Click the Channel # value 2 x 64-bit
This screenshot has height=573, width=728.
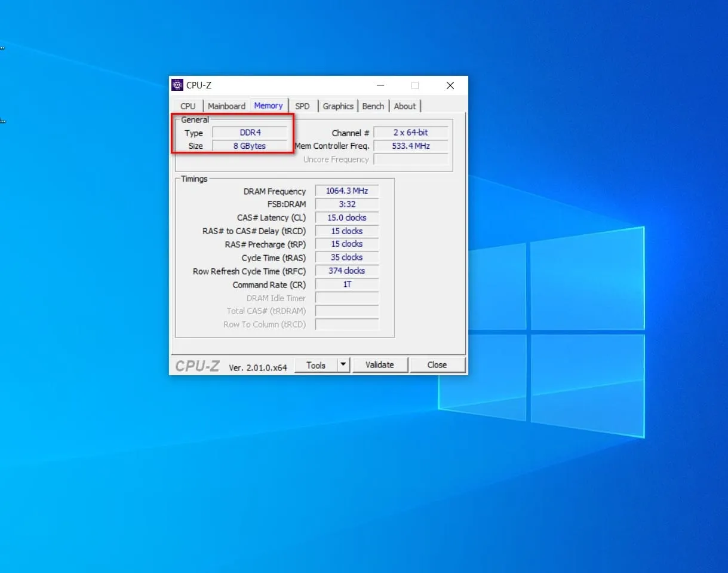pos(411,133)
